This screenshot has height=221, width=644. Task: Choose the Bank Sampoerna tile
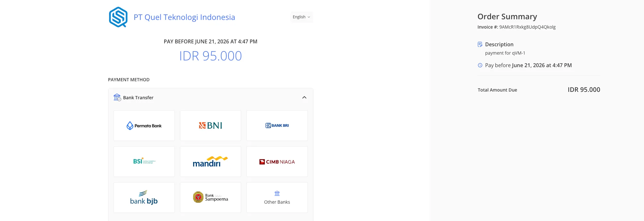tap(210, 198)
